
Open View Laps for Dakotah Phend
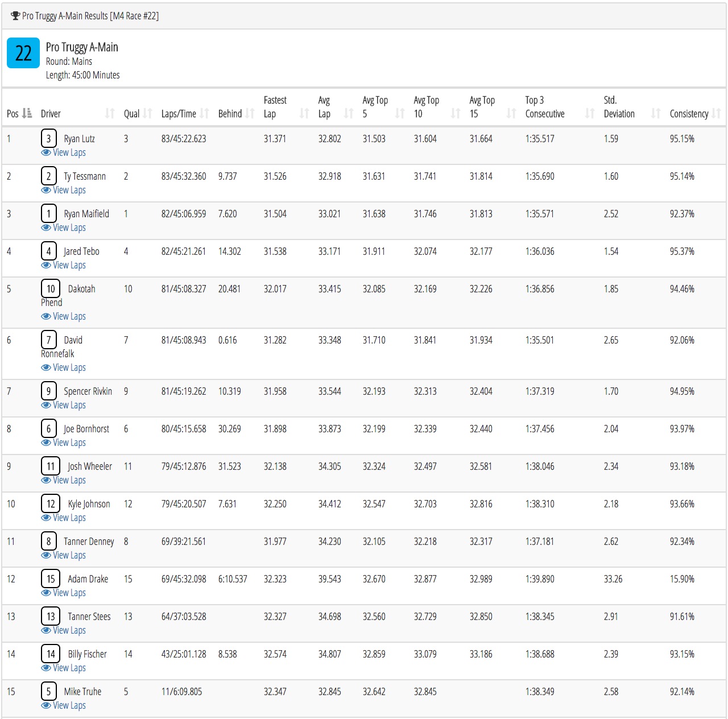click(x=64, y=316)
